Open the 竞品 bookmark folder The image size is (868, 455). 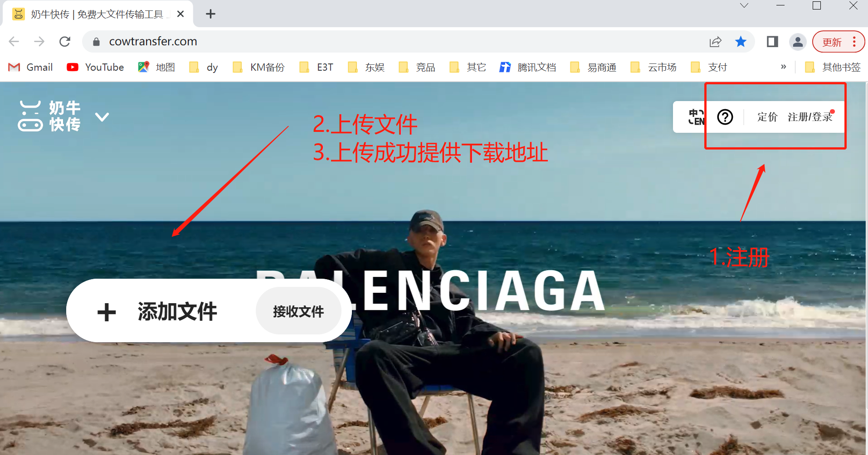tap(417, 67)
